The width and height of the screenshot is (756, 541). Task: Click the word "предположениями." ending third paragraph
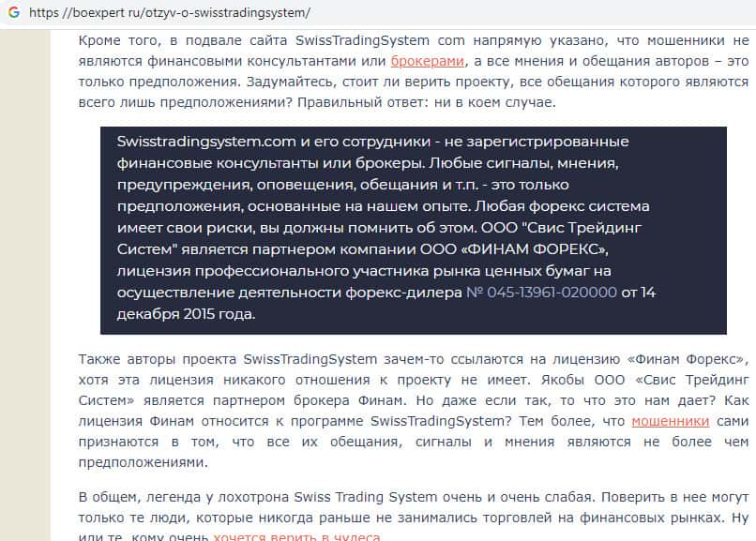(143, 462)
